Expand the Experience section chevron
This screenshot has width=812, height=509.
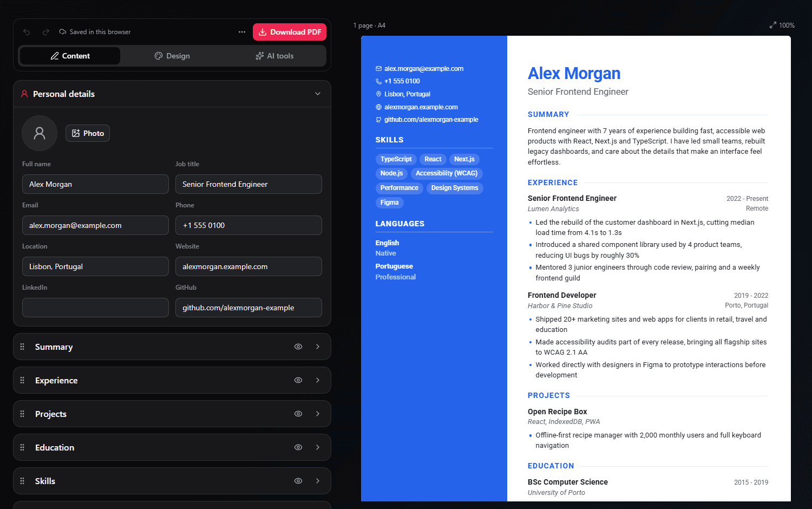pos(318,380)
